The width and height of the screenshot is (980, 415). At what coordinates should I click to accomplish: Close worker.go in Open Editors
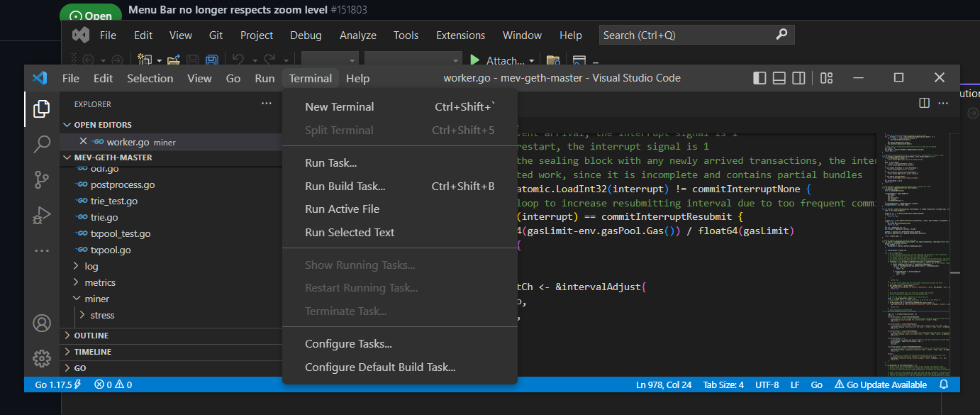[83, 141]
